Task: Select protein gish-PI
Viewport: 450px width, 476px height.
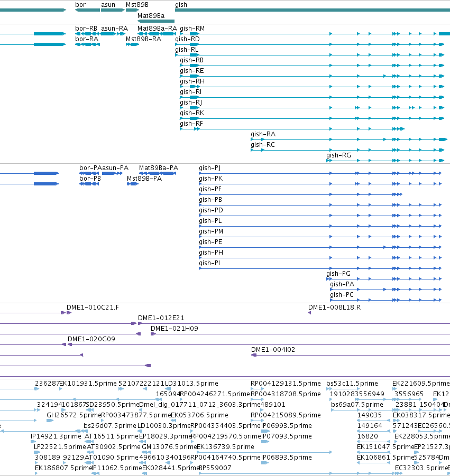Action: click(x=209, y=263)
